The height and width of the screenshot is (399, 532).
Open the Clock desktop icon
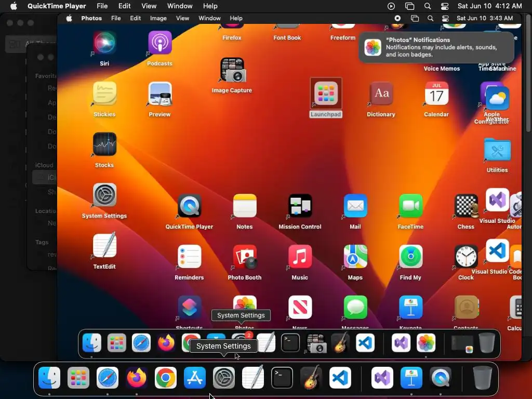(466, 257)
